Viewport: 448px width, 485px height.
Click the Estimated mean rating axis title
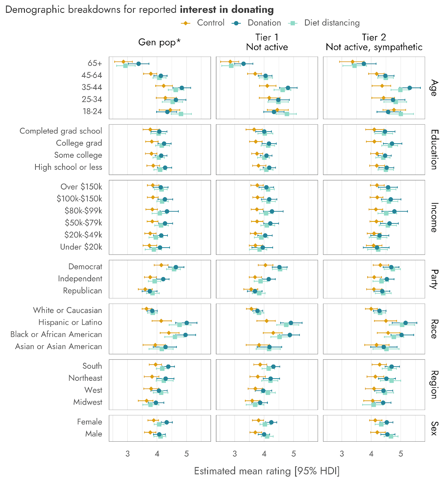pyautogui.click(x=267, y=471)
